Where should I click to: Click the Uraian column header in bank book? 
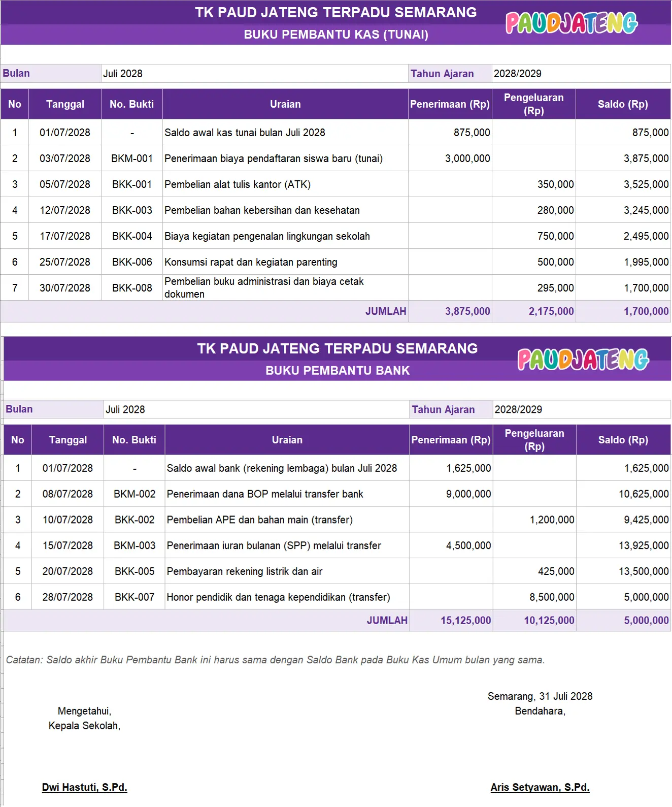[x=287, y=440]
